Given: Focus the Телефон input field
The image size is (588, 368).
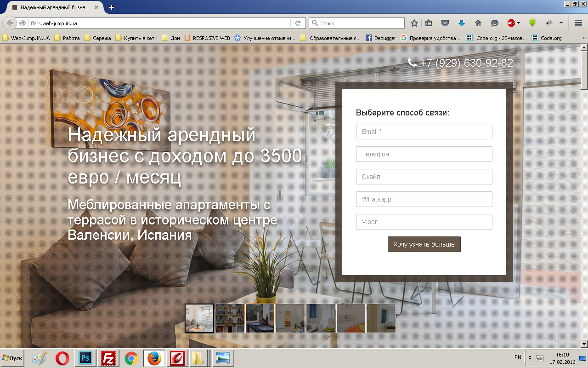Looking at the screenshot, I should [x=424, y=154].
